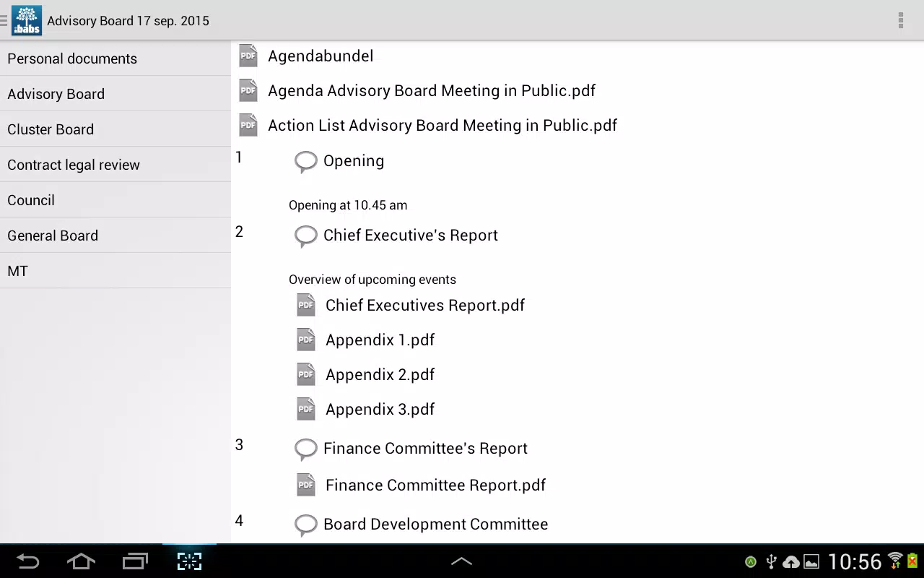Viewport: 924px width, 578px height.
Task: Tap the PDF icon beside Agendabundel
Action: [x=248, y=56]
